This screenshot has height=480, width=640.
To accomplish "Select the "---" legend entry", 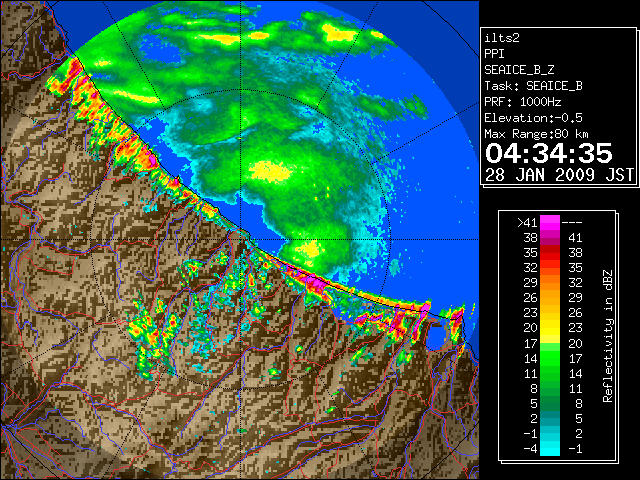I will tap(571, 223).
